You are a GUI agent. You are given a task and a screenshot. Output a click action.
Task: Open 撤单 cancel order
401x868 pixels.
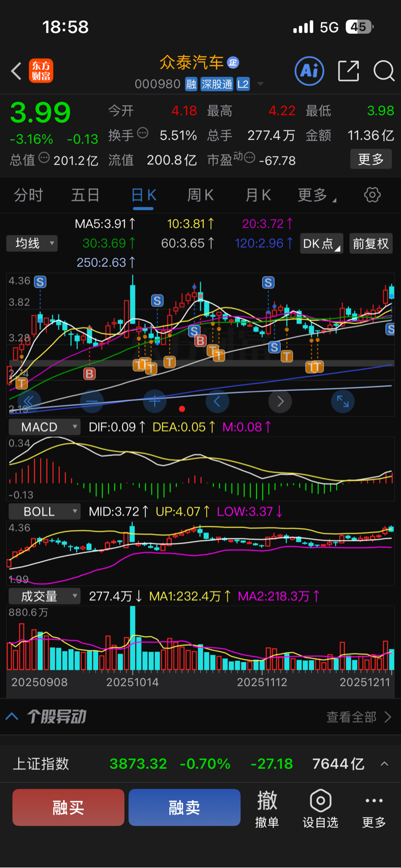tap(267, 808)
